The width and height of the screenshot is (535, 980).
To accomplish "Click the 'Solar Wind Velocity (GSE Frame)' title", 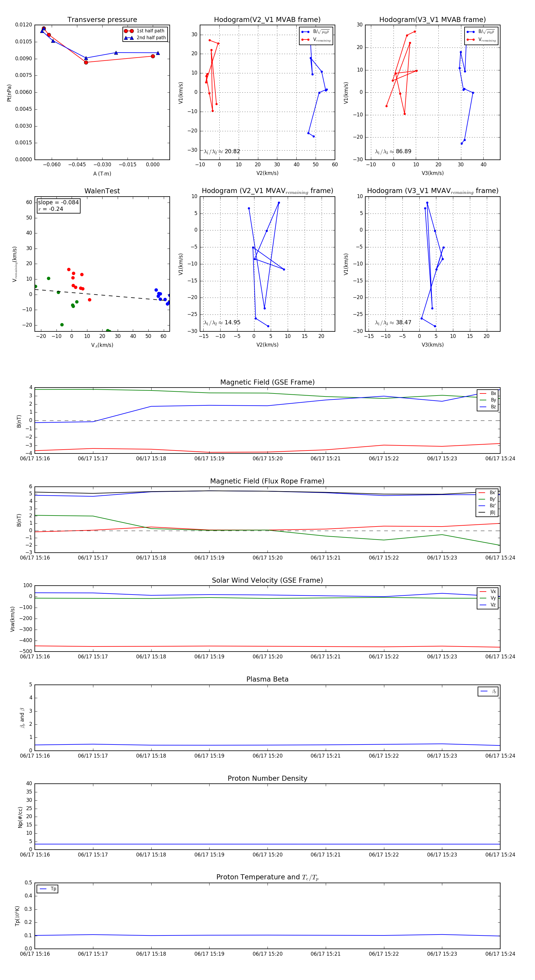I will (267, 580).
